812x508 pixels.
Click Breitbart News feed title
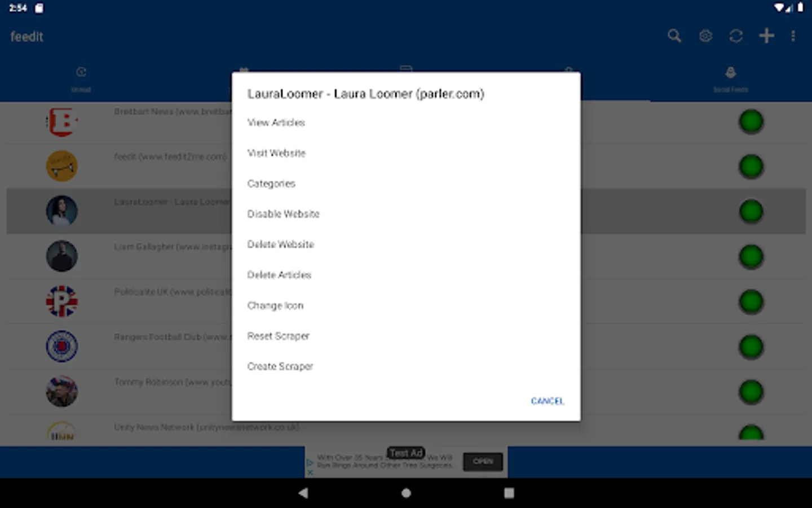(x=173, y=112)
